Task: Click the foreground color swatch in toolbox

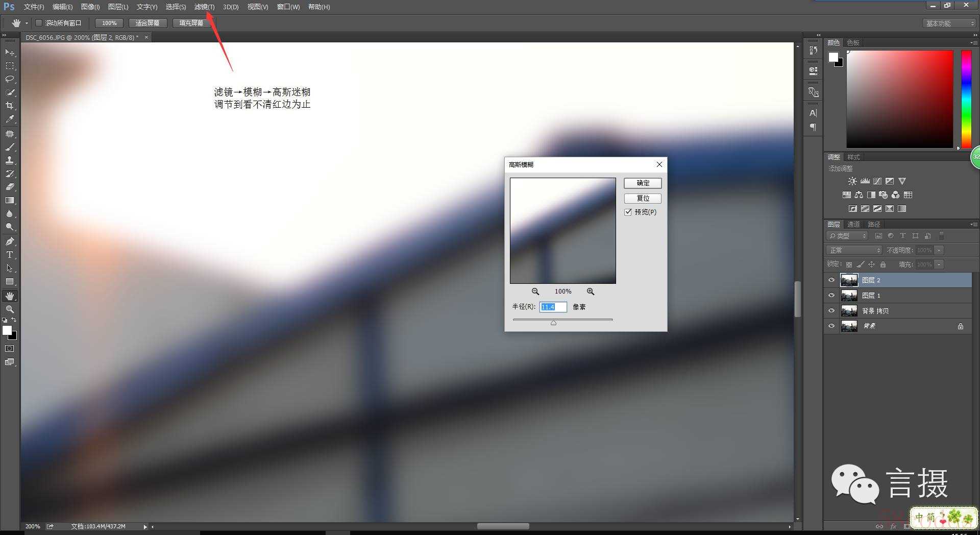Action: pyautogui.click(x=7, y=330)
